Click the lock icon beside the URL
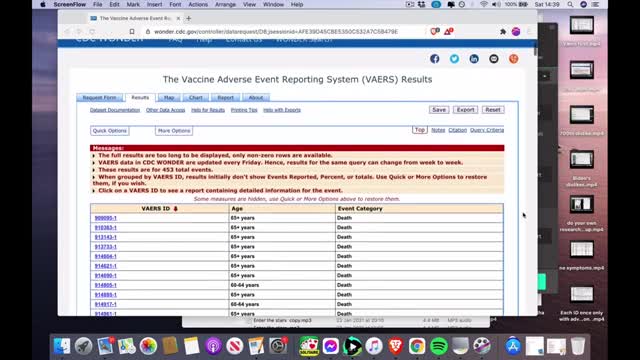This screenshot has width=640, height=360. pyautogui.click(x=148, y=31)
